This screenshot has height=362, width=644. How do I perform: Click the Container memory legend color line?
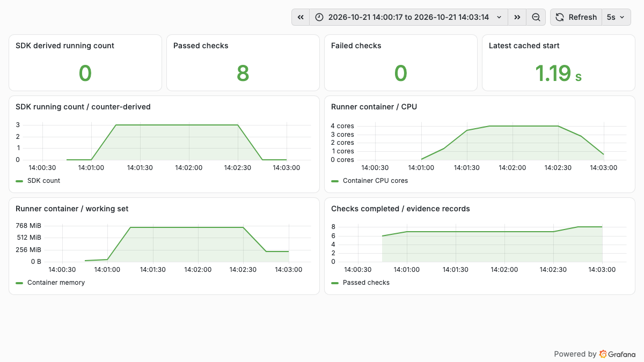(19, 283)
